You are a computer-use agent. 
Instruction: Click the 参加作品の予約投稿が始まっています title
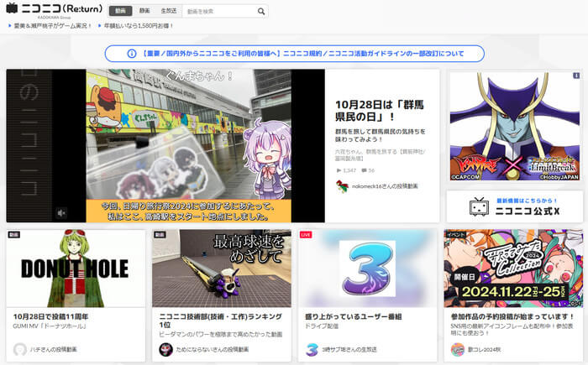[x=512, y=316]
